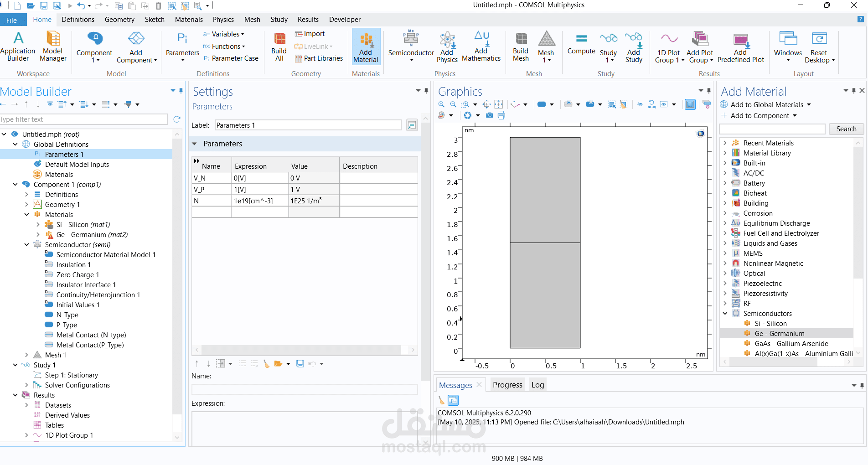Image resolution: width=868 pixels, height=465 pixels.
Task: Click the Label field showing Parameters 1
Action: point(308,125)
